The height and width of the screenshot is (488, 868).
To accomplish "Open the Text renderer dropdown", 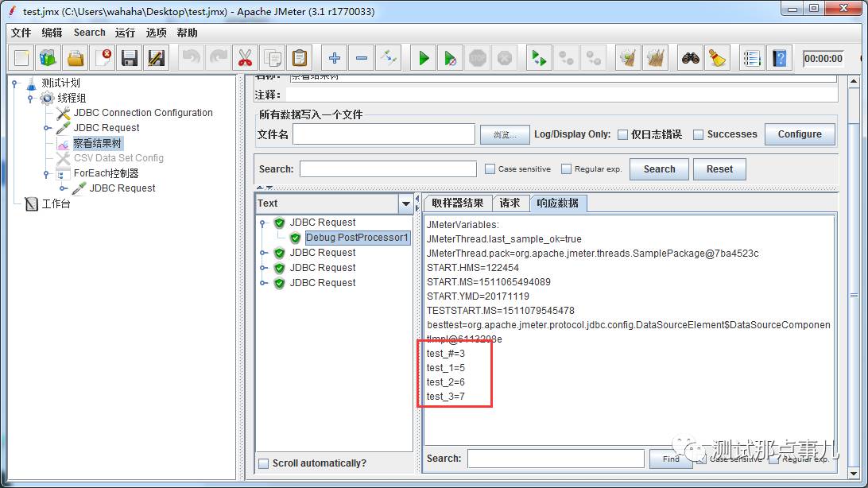I will 405,203.
